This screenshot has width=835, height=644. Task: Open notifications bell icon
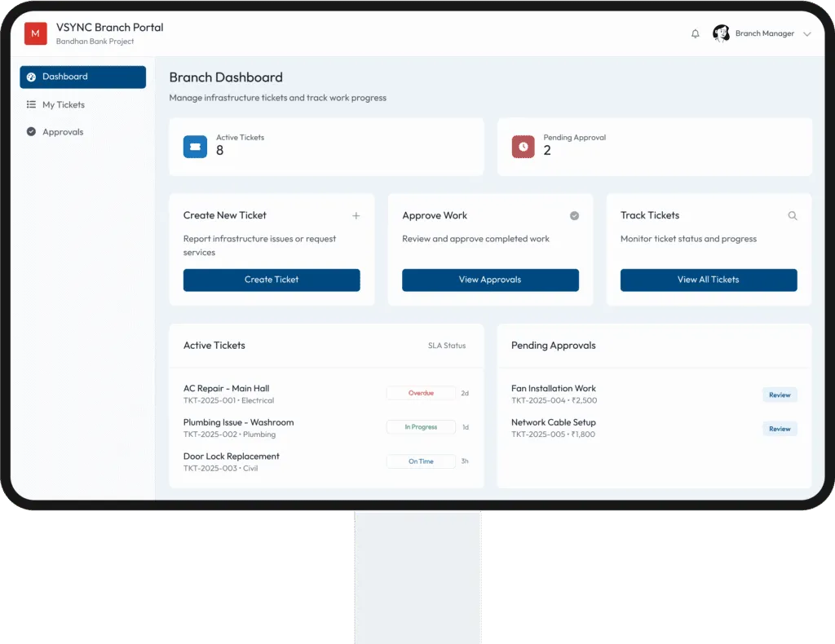tap(696, 34)
